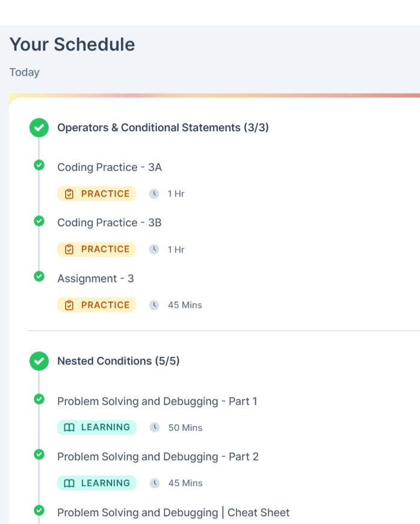Screen dimensions: 420x524
Task: Click the completion check for Assignment - 3
Action: [39, 276]
